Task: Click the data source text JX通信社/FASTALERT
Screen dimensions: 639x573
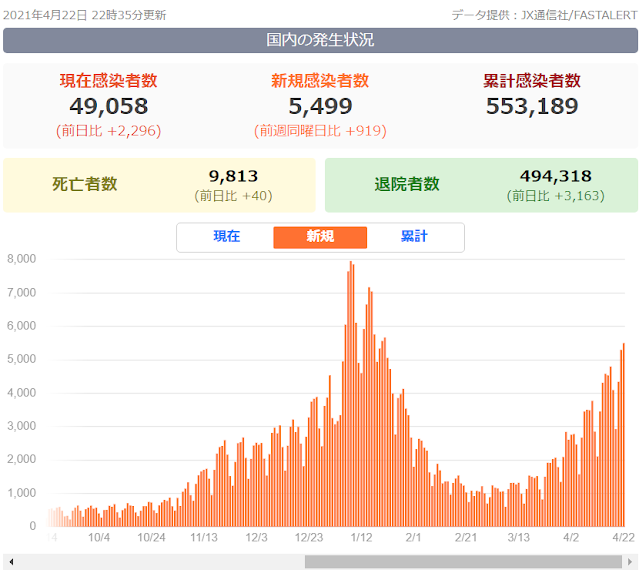Action: pyautogui.click(x=579, y=15)
